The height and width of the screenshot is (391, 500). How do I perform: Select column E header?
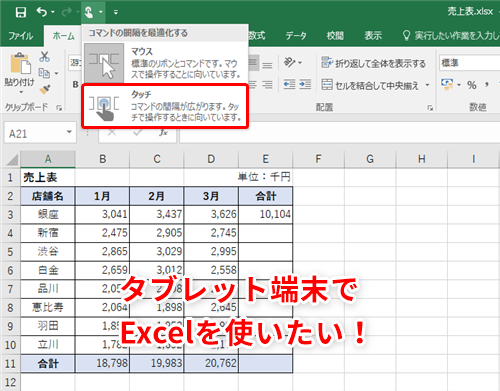click(x=266, y=159)
